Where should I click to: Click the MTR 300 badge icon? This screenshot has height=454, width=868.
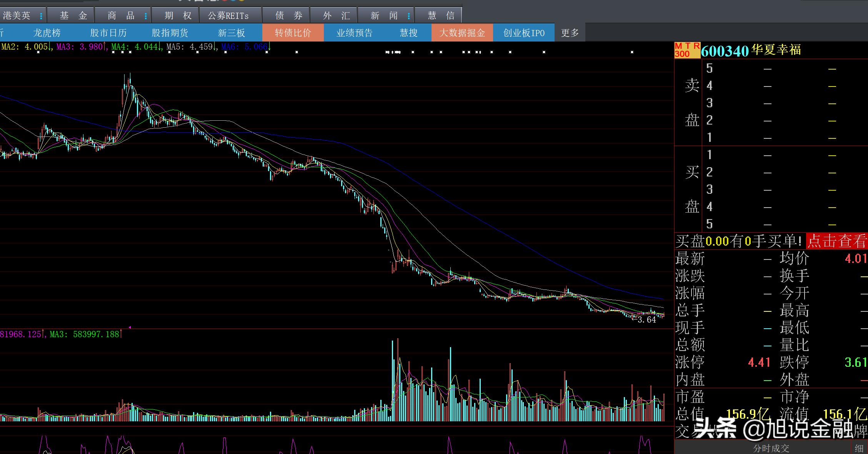(687, 50)
